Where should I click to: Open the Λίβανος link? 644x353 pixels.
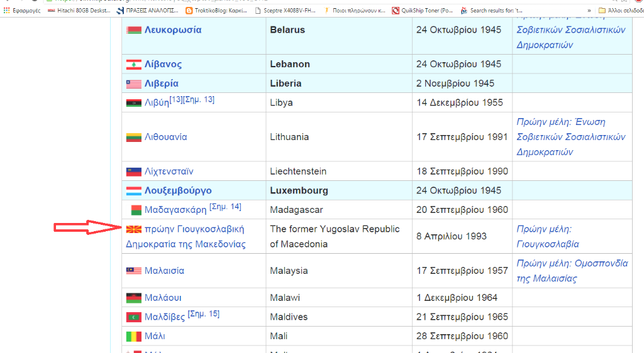click(163, 64)
